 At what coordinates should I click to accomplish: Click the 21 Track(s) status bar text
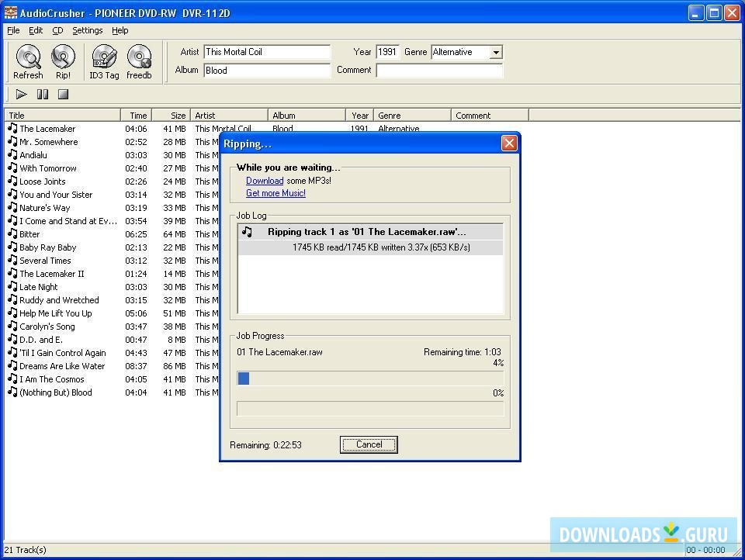26,550
